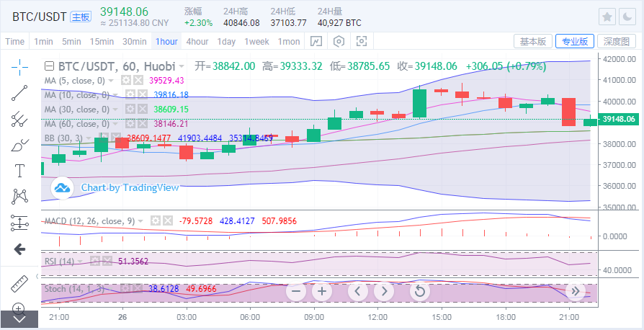Toggle dark mode with moon icon
The width and height of the screenshot is (644, 330).
[x=629, y=17]
